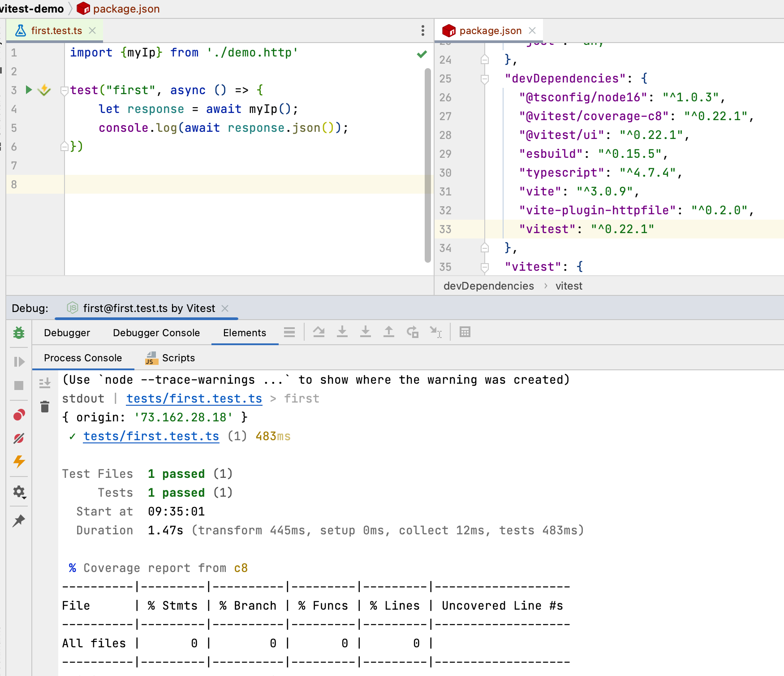Open the Debugger tab
Image resolution: width=784 pixels, height=676 pixels.
[x=67, y=333]
